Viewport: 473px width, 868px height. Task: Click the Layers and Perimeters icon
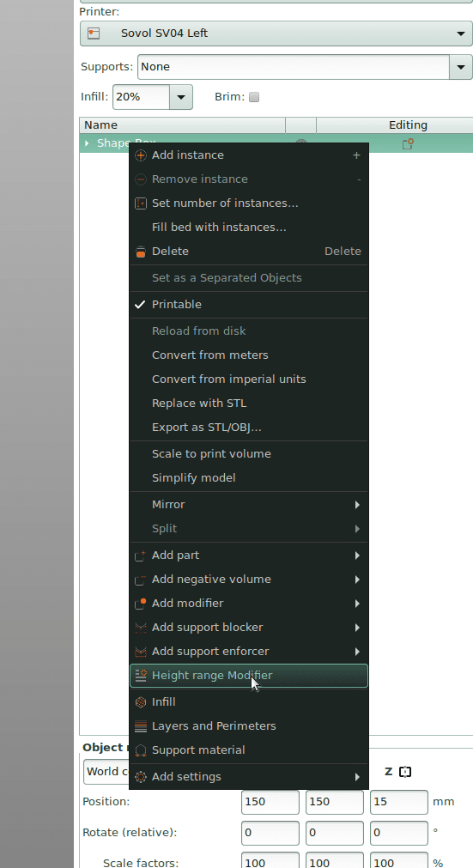tap(141, 726)
